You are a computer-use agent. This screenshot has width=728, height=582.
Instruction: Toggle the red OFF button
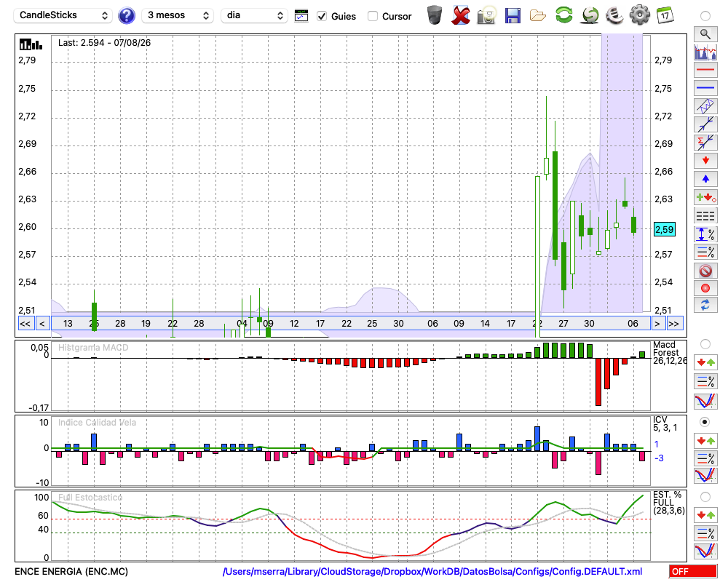(693, 571)
